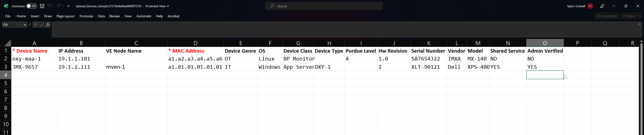Click cell containing JMX-9657

click(x=34, y=67)
